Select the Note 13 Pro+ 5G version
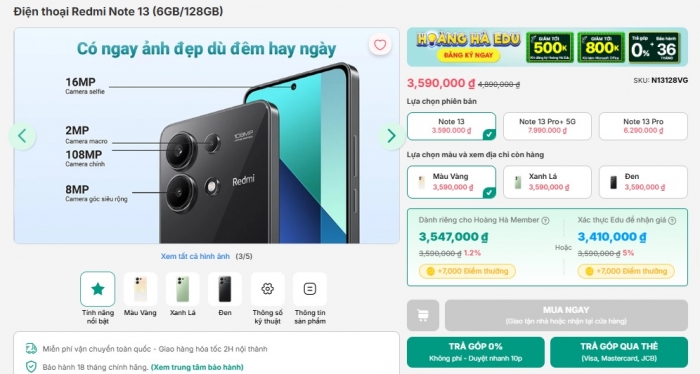The height and width of the screenshot is (374, 700). point(547,126)
